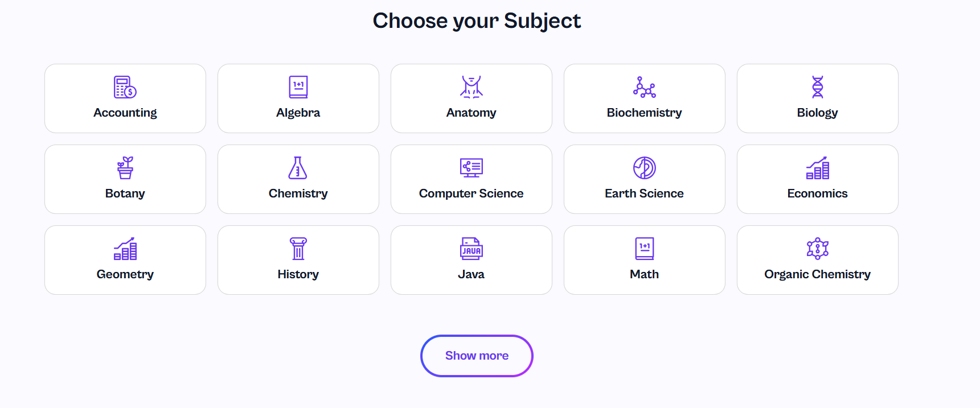Expand the list with Show more
The width and height of the screenshot is (980, 408).
pyautogui.click(x=477, y=356)
